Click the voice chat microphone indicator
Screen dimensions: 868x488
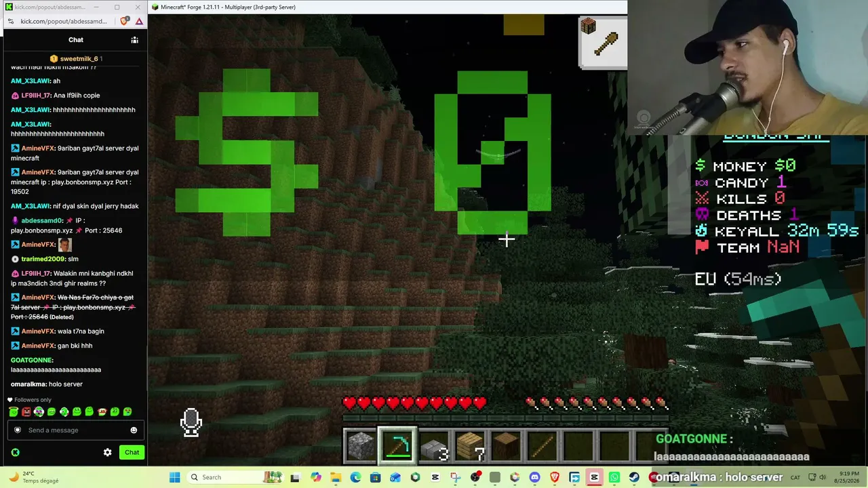pyautogui.click(x=191, y=422)
